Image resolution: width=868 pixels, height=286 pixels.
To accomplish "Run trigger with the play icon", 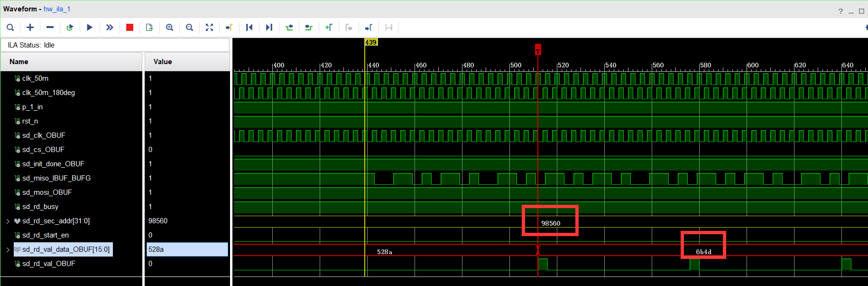I will tap(90, 28).
